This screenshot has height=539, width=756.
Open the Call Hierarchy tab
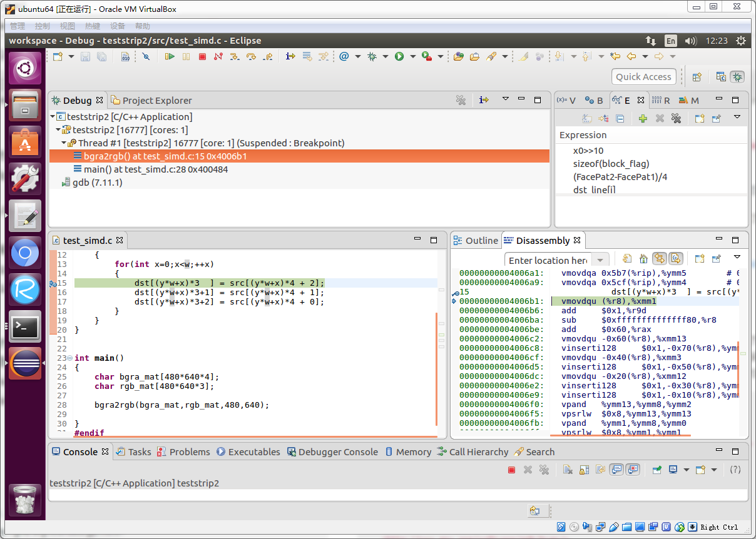tap(473, 451)
